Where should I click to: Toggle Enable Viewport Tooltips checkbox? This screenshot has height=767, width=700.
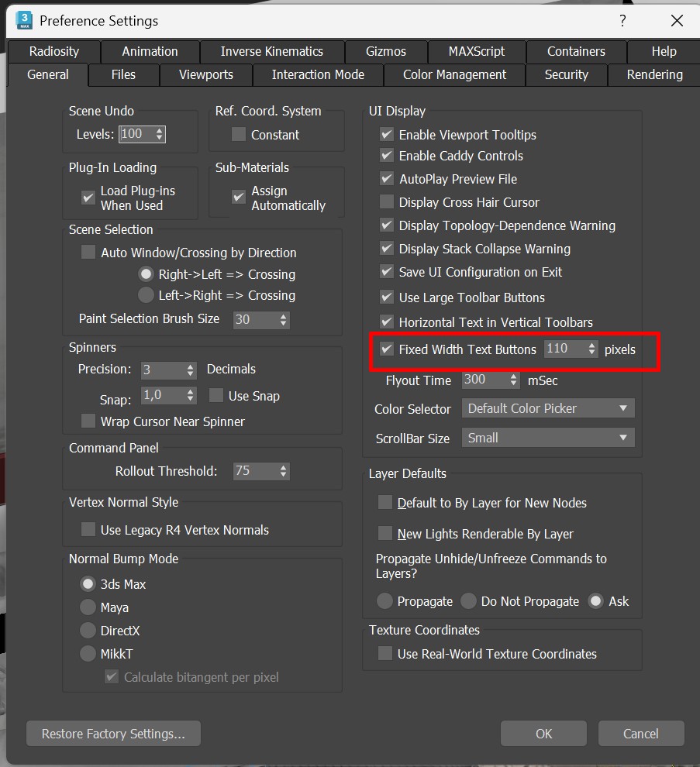(x=387, y=134)
